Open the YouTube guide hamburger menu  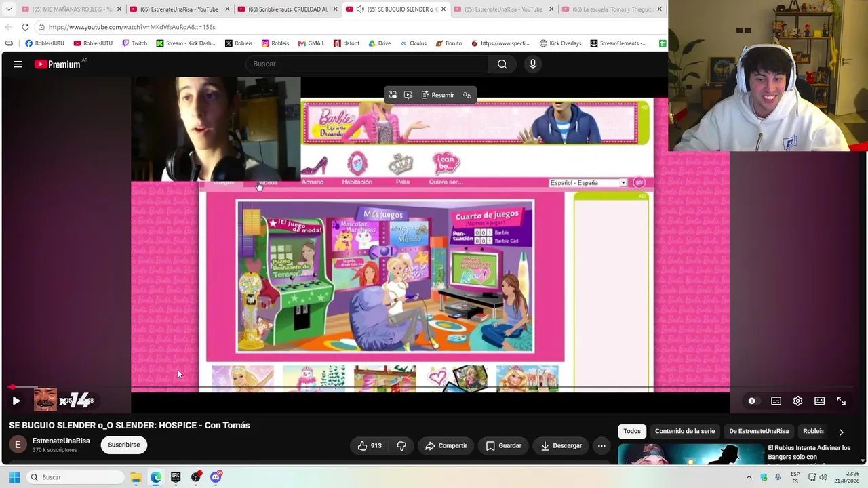coord(18,64)
